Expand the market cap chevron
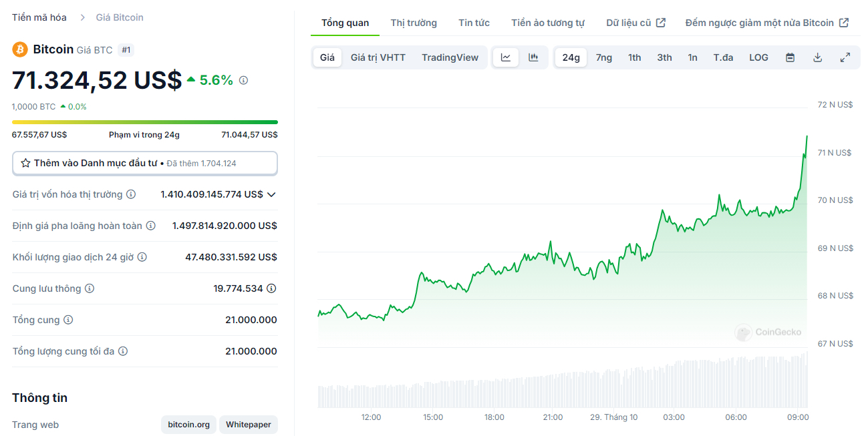The image size is (868, 436). (x=271, y=194)
